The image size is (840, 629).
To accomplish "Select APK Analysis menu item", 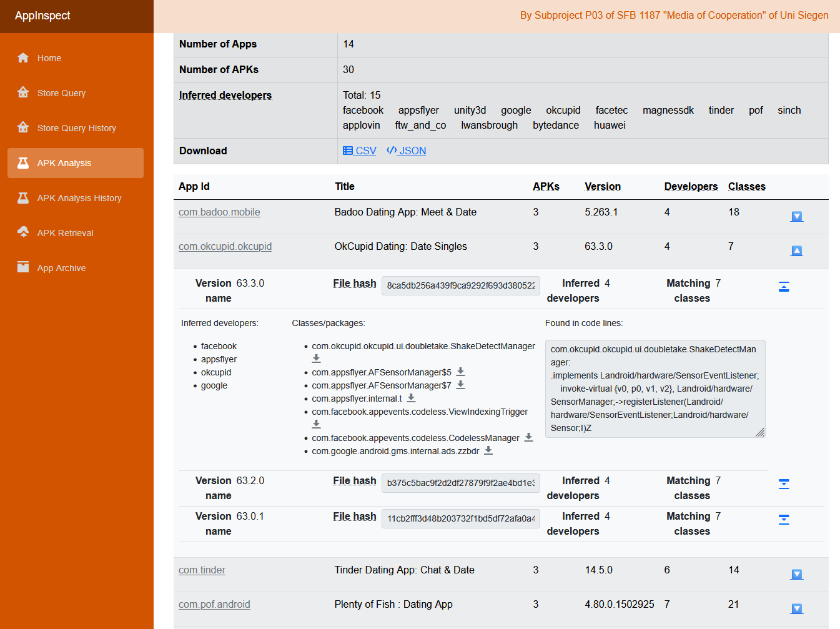I will pyautogui.click(x=76, y=163).
